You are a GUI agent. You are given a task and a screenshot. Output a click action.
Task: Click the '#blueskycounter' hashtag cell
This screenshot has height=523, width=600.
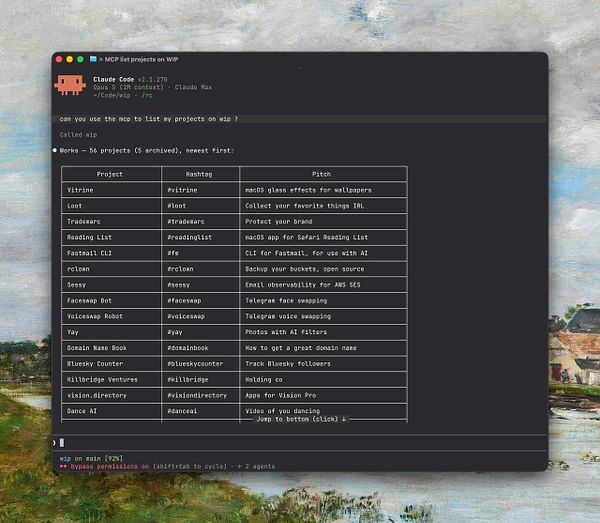195,364
